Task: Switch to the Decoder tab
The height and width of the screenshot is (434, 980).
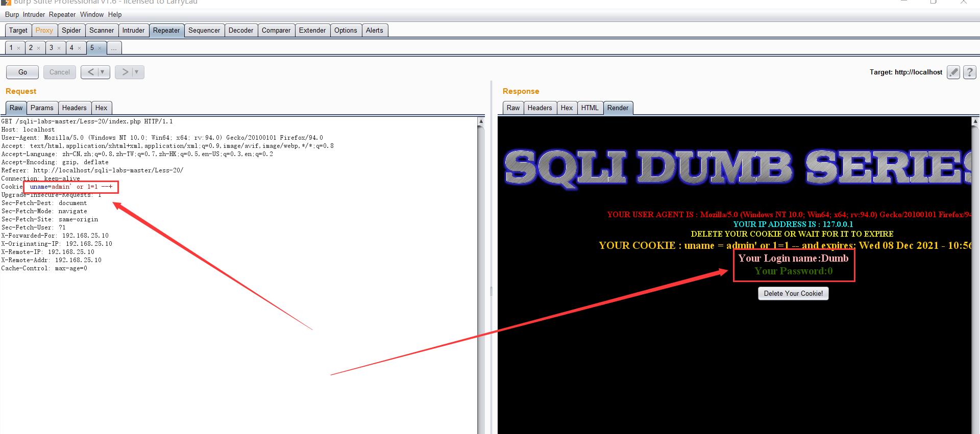Action: click(241, 31)
